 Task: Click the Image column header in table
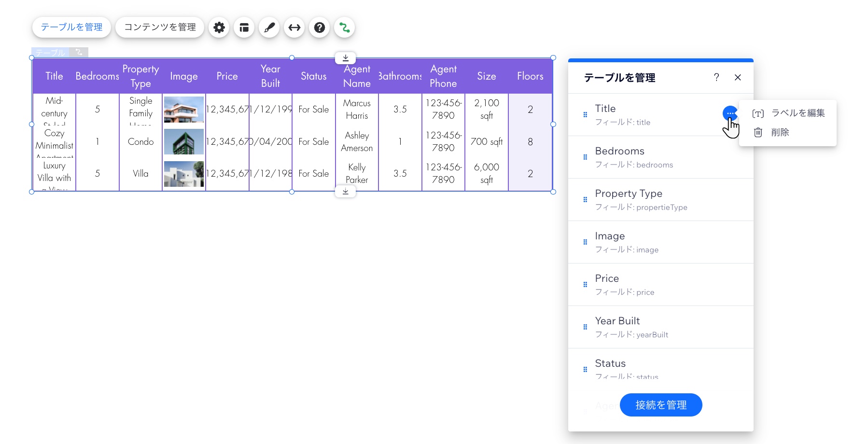(x=184, y=76)
